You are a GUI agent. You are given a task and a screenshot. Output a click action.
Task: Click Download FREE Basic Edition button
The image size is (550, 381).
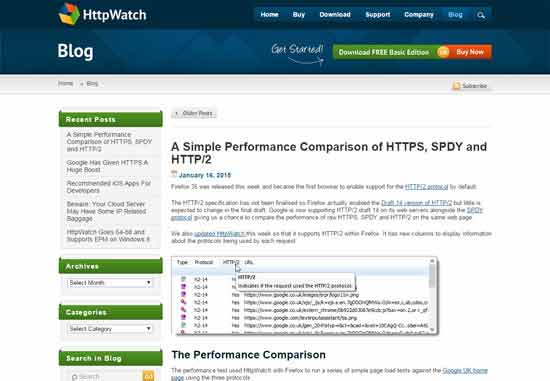pos(384,52)
